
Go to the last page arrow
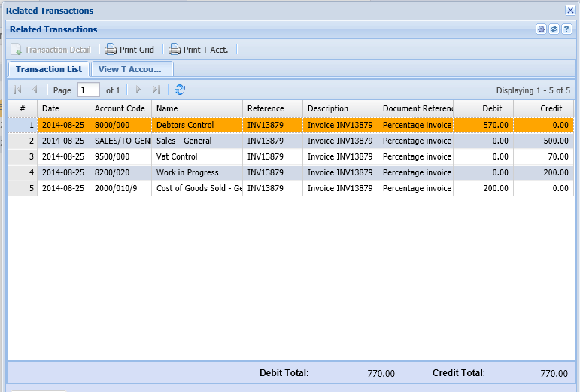(x=156, y=90)
